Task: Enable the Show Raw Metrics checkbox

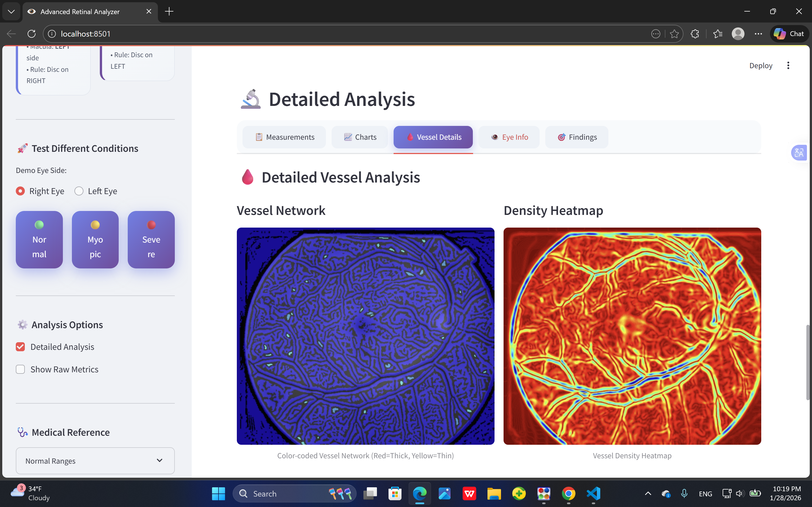Action: [x=21, y=369]
